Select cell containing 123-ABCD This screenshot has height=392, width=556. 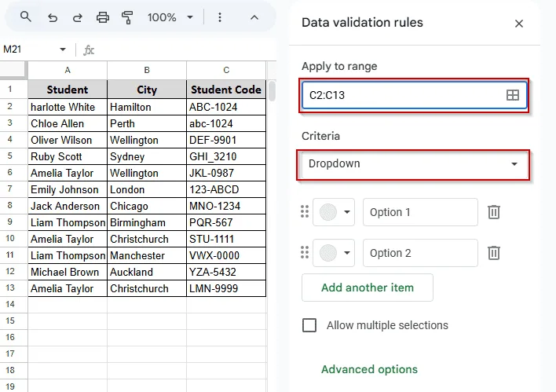pyautogui.click(x=226, y=189)
